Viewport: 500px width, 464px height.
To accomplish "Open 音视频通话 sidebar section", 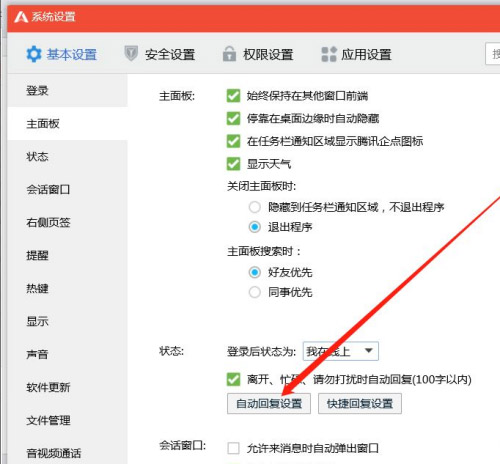I will (67, 453).
